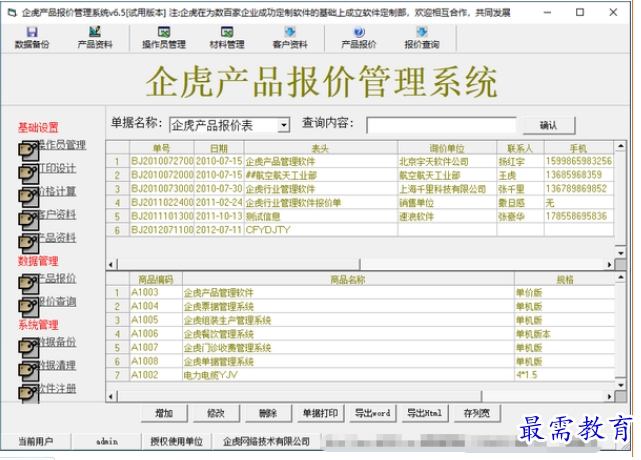Click lower table scroll-left arrow

point(111,397)
